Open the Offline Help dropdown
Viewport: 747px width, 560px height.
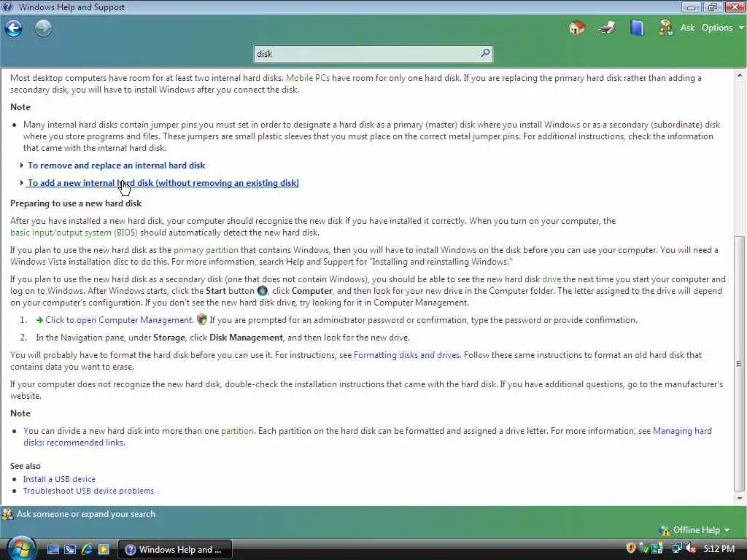pyautogui.click(x=694, y=530)
